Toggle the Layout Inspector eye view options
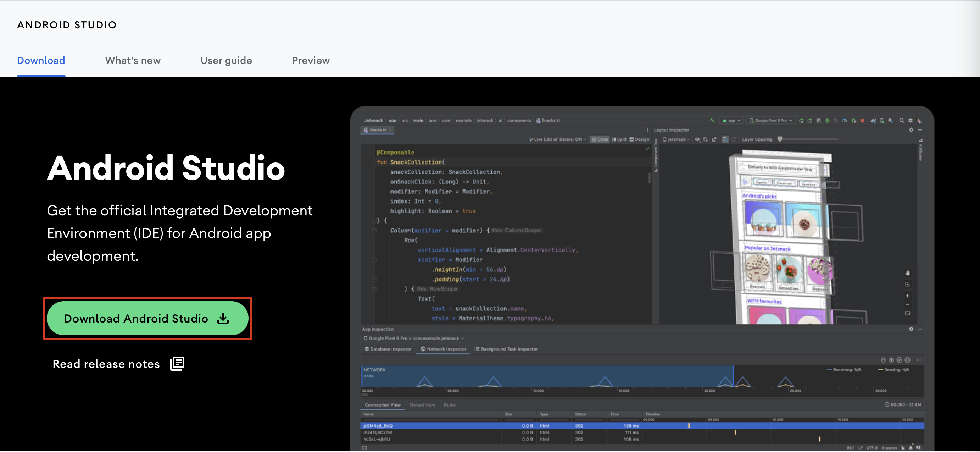This screenshot has width=980, height=452. pos(697,140)
